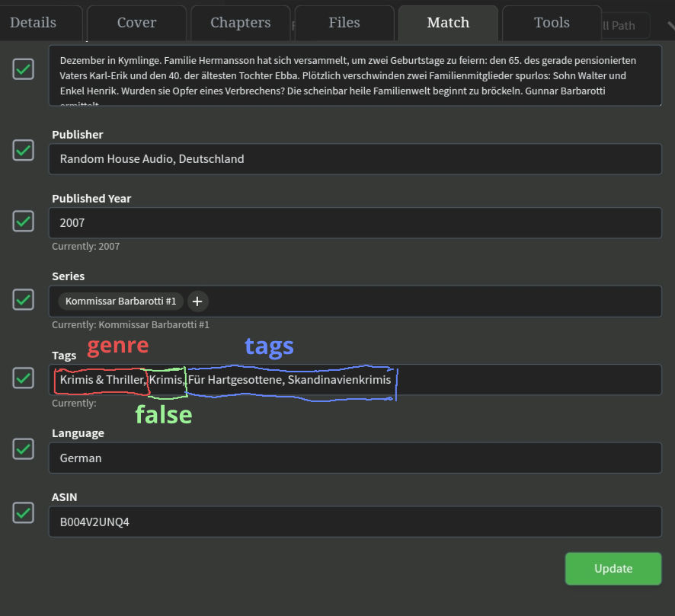Uncheck the Tags checkbox

coord(23,378)
